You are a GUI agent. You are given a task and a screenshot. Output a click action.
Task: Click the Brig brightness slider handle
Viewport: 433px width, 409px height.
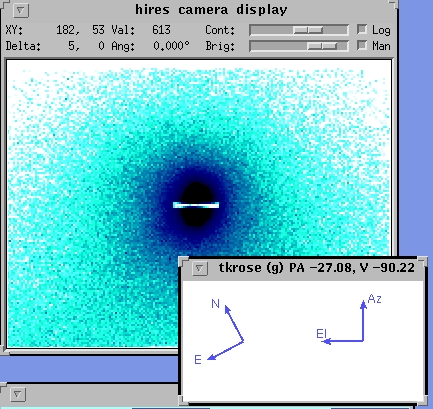322,46
